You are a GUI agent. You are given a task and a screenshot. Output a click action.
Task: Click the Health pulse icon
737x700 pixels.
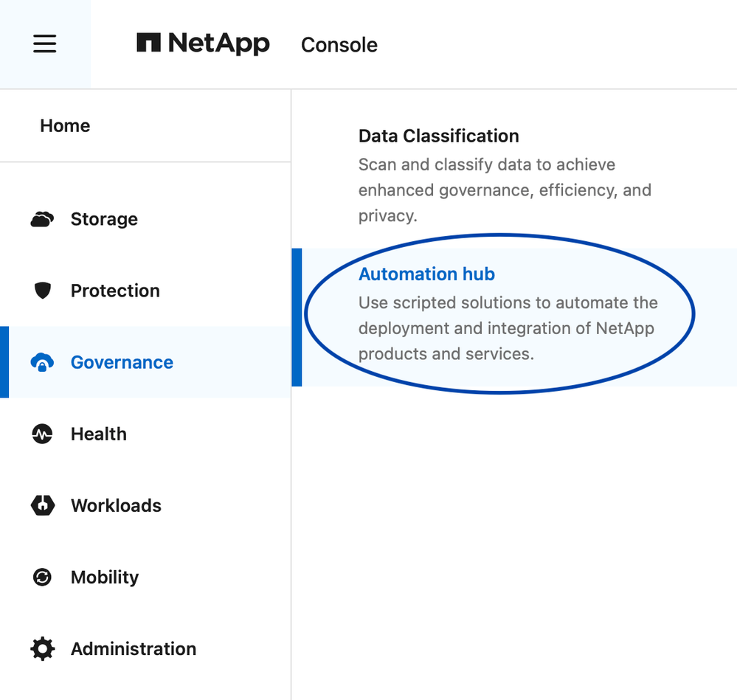click(x=42, y=434)
